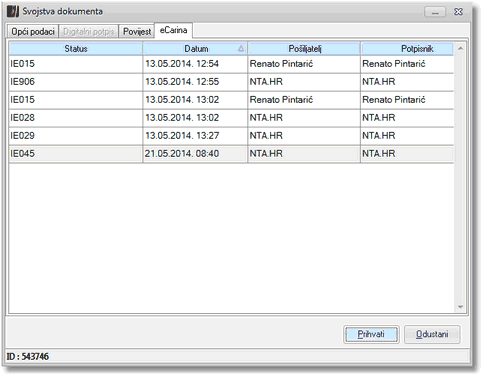Click the scrollbar down arrow
483x377 pixels.
click(x=460, y=307)
